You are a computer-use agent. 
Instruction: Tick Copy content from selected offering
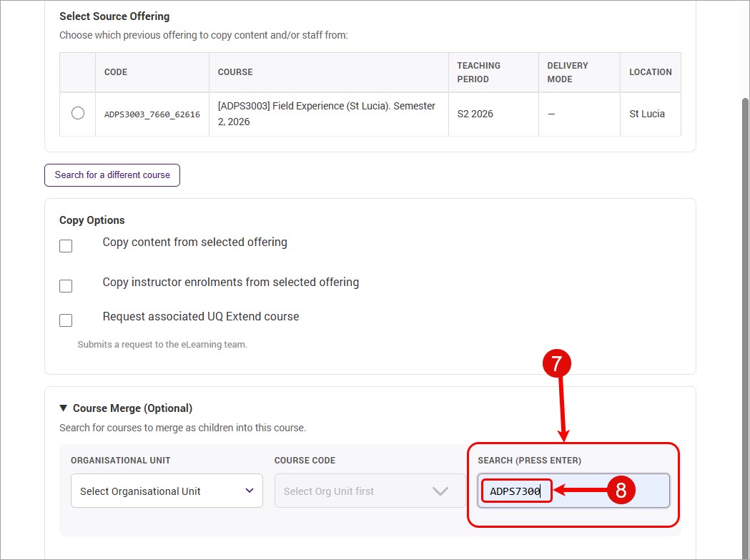(66, 246)
